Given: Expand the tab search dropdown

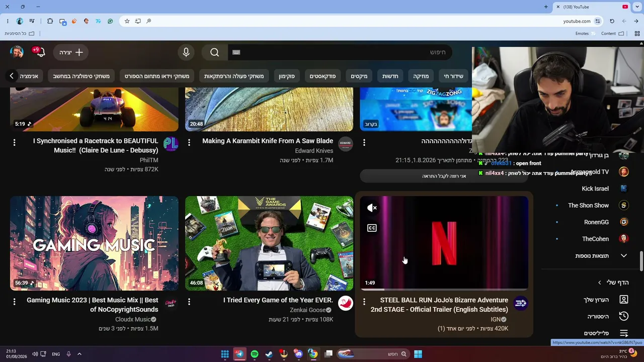Looking at the screenshot, I should pos(636,7).
